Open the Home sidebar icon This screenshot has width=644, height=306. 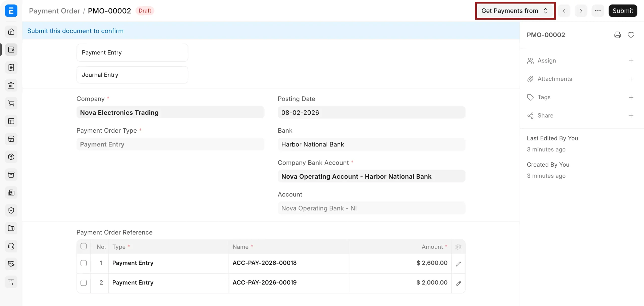(11, 32)
